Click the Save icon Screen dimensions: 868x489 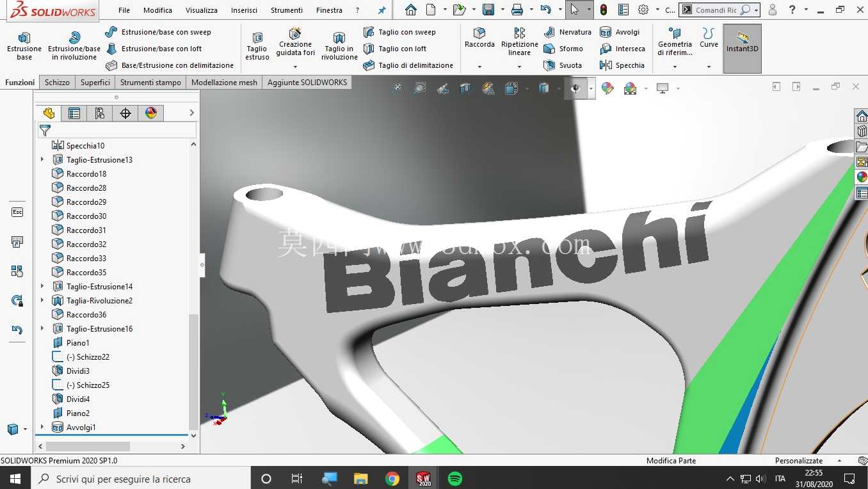(488, 10)
